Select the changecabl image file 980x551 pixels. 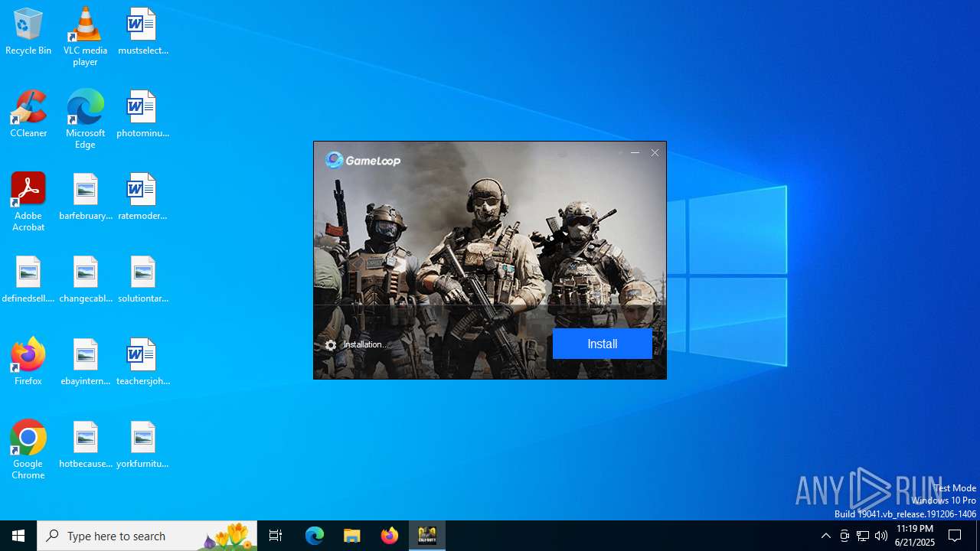[85, 279]
